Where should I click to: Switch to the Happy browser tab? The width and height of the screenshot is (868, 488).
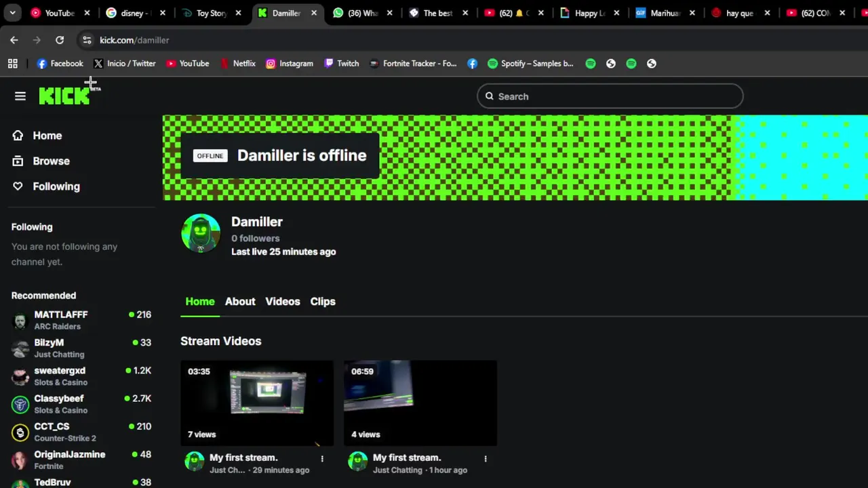(x=589, y=13)
